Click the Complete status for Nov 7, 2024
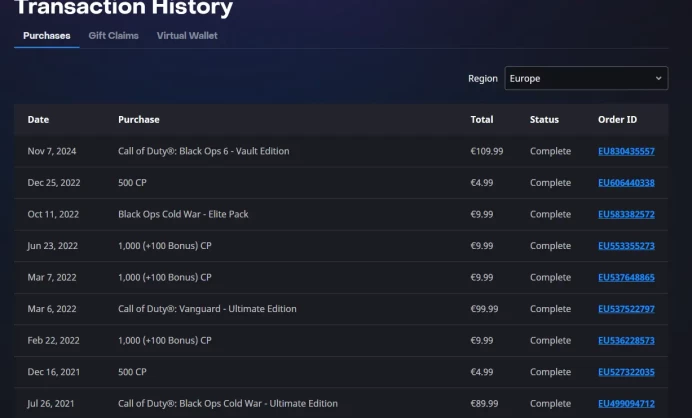 [550, 151]
